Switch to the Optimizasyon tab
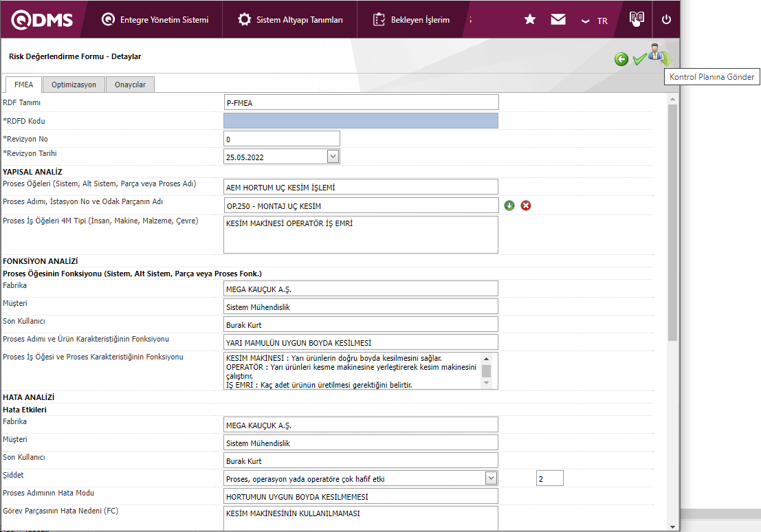The width and height of the screenshot is (761, 532). tap(74, 85)
